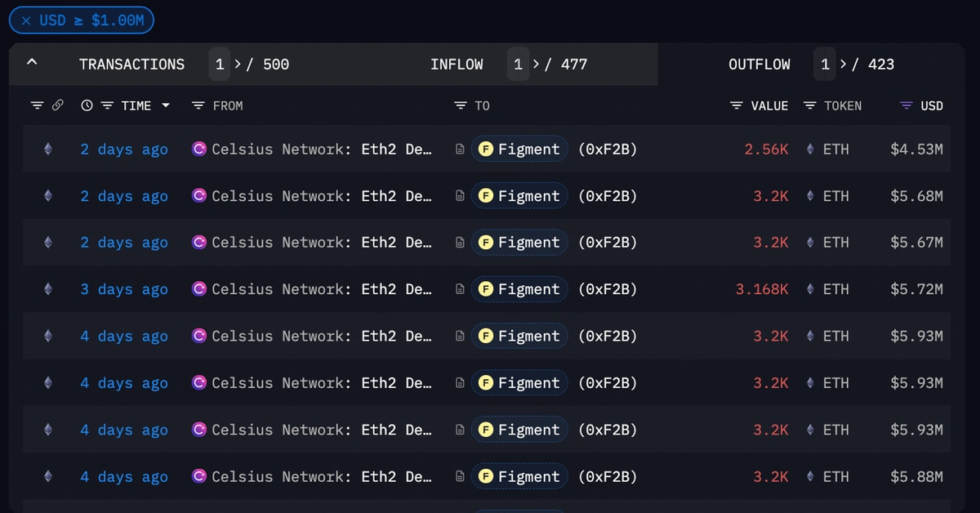Screen dimensions: 980x513
Task: Switch to the OUTFLOW tab
Action: pos(759,65)
